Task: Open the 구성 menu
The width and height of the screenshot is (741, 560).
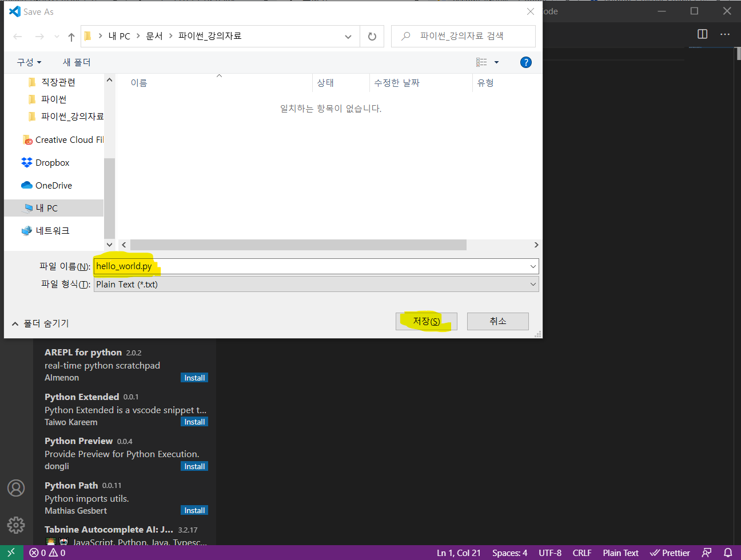Action: pyautogui.click(x=29, y=62)
